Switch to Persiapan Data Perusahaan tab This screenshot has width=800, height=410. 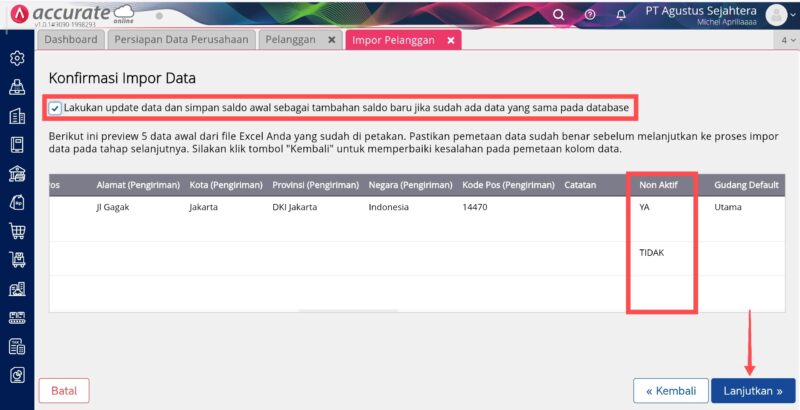pyautogui.click(x=181, y=40)
